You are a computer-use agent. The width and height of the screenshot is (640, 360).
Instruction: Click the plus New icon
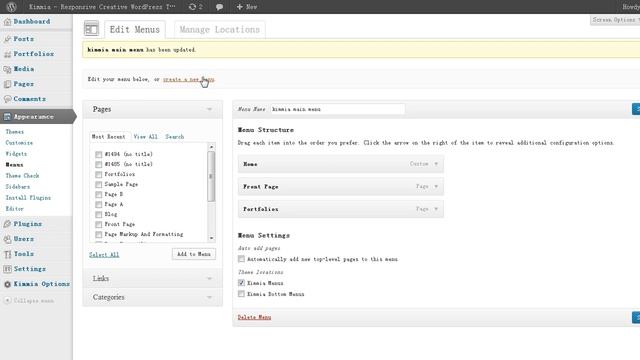point(240,7)
